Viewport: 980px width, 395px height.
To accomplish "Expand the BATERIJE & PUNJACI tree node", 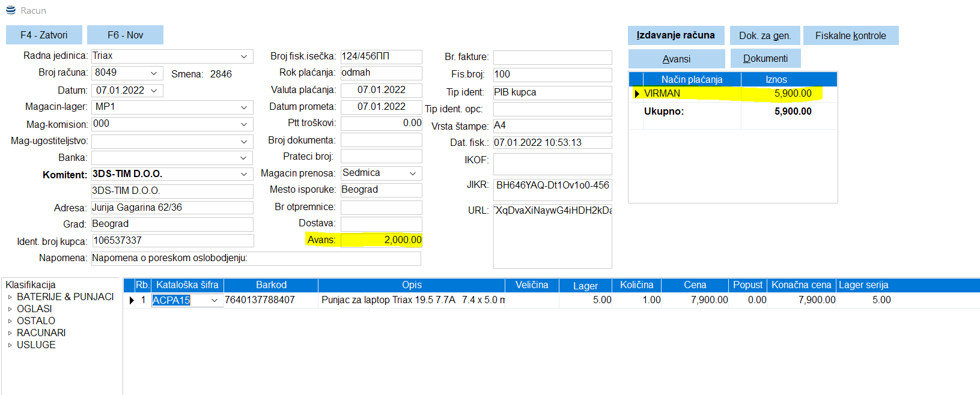I will tap(10, 297).
